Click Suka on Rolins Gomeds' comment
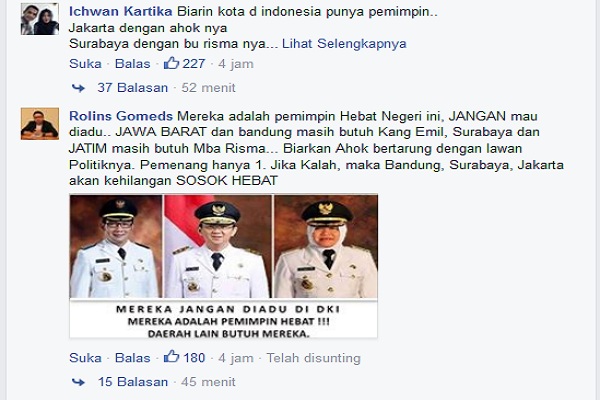Screen dimensions: 600x400 pyautogui.click(x=85, y=358)
